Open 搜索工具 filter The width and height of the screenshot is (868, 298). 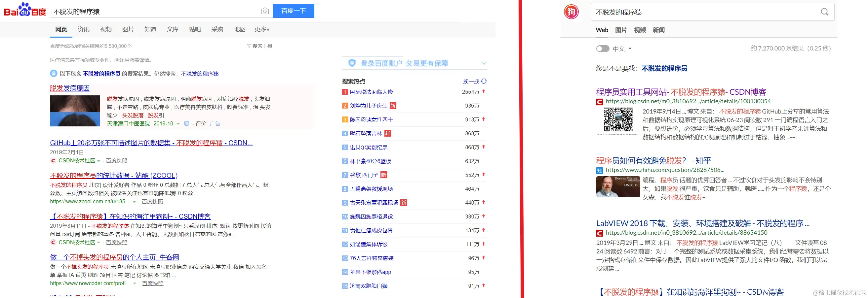pos(259,46)
